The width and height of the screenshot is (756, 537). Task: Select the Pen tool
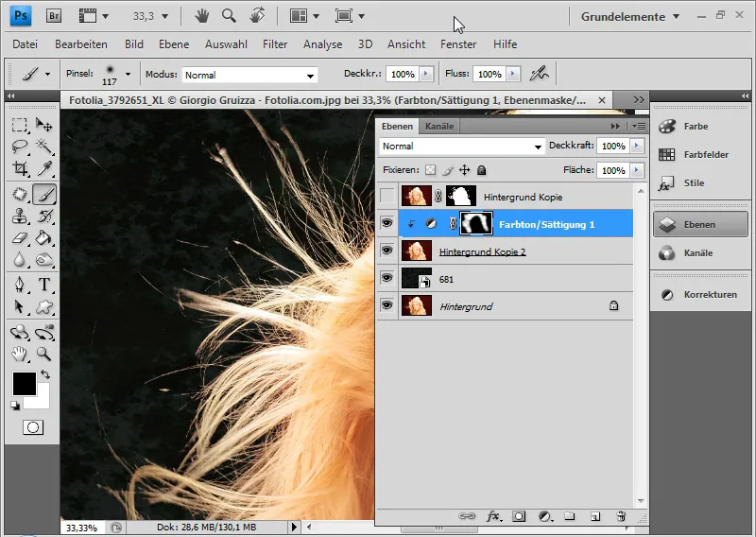(19, 285)
